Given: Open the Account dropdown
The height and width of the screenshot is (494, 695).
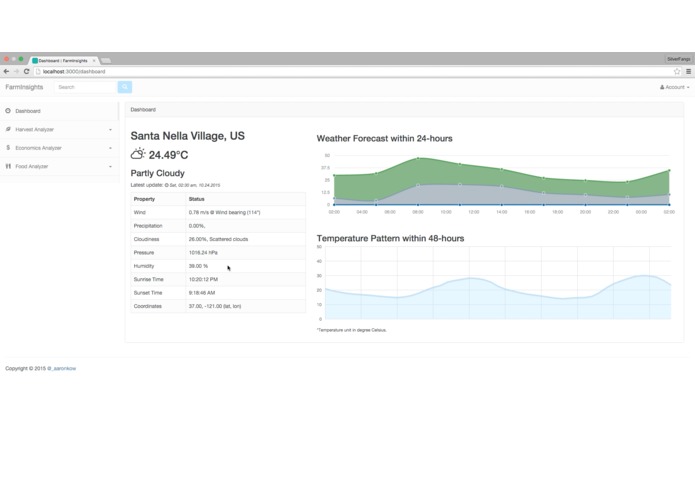Looking at the screenshot, I should coord(674,87).
